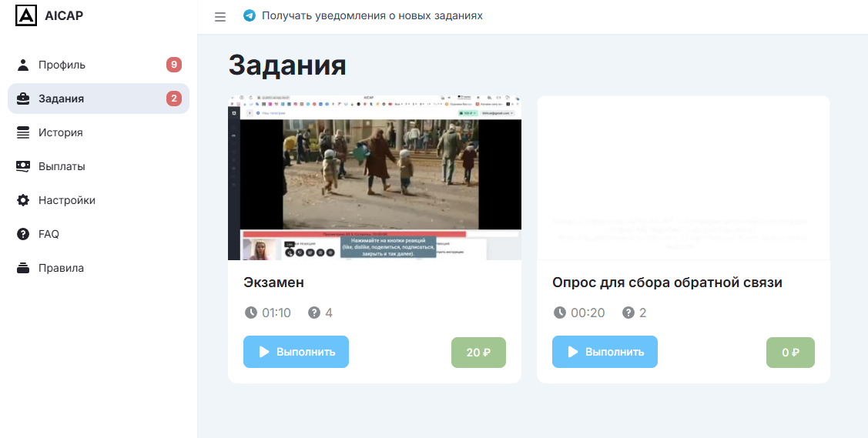
Task: Click the clock icon next to 01:10
Action: [251, 313]
